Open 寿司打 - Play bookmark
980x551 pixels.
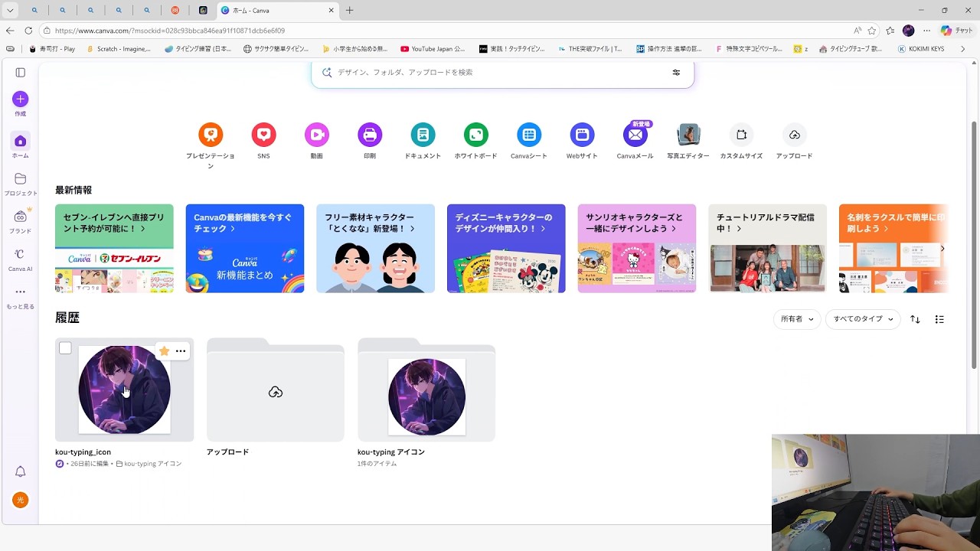click(x=52, y=48)
